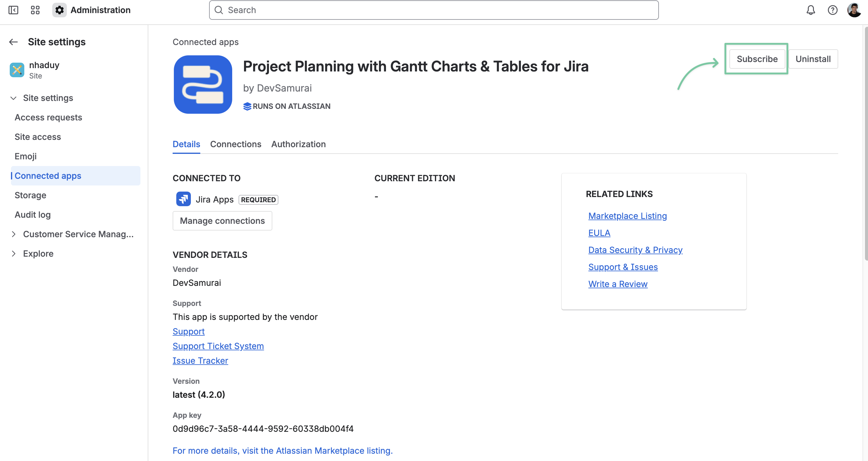This screenshot has width=868, height=461.
Task: Open the notifications bell
Action: [810, 10]
